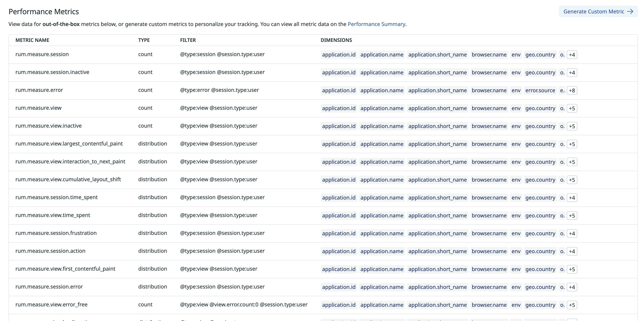The image size is (644, 321).
Task: Open the Performance Summary link
Action: pos(376,24)
